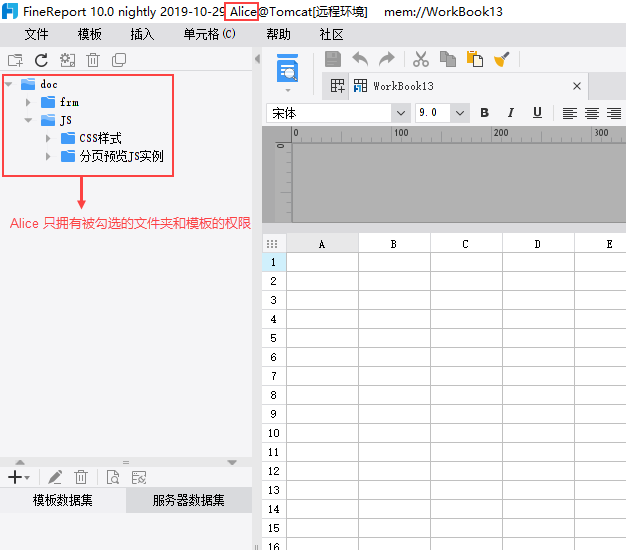Image resolution: width=626 pixels, height=550 pixels.
Task: Expand panel with down arrow on splitter
Action: tap(232, 462)
